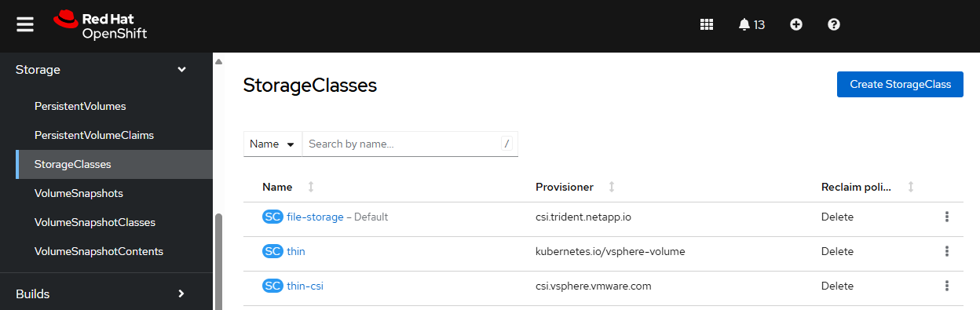The height and width of the screenshot is (310, 980).
Task: Sort by Reclaim policy column
Action: pyautogui.click(x=911, y=187)
